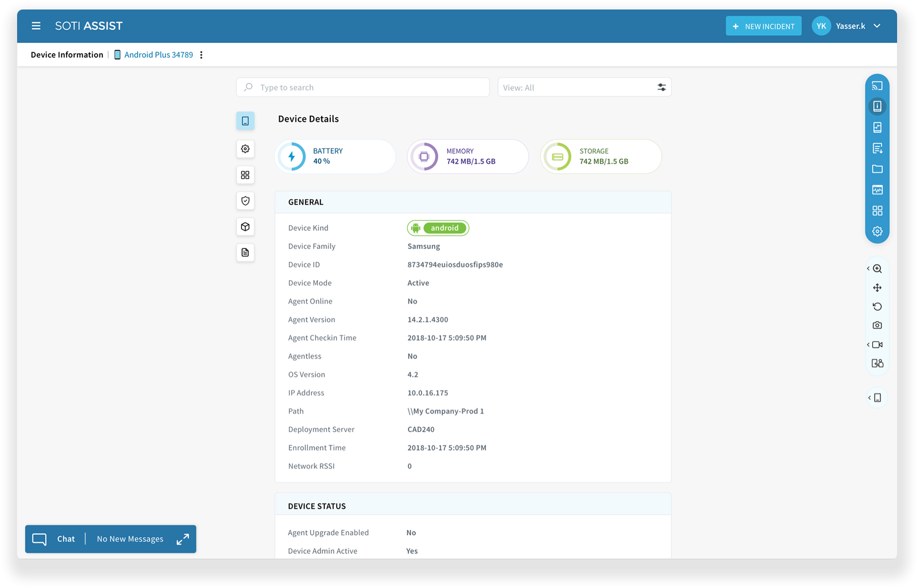Click the IP Address value 10.0.16.175
The image size is (918, 588).
(x=428, y=392)
